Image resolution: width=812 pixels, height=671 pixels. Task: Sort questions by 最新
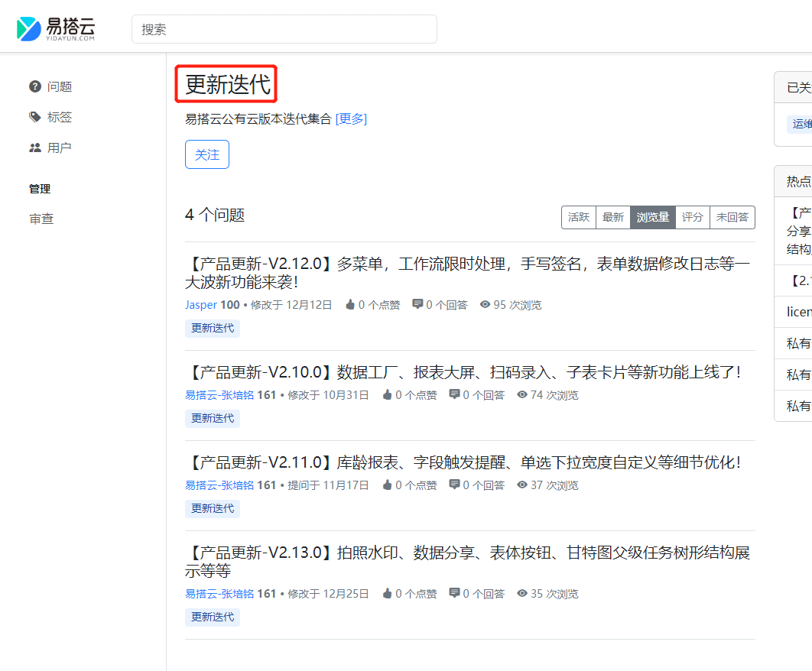(613, 217)
